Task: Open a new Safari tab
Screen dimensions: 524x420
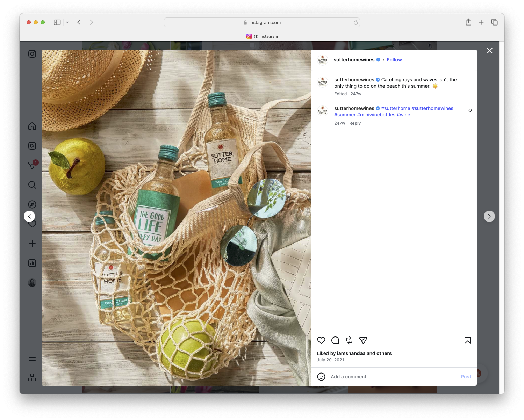Action: [x=481, y=22]
